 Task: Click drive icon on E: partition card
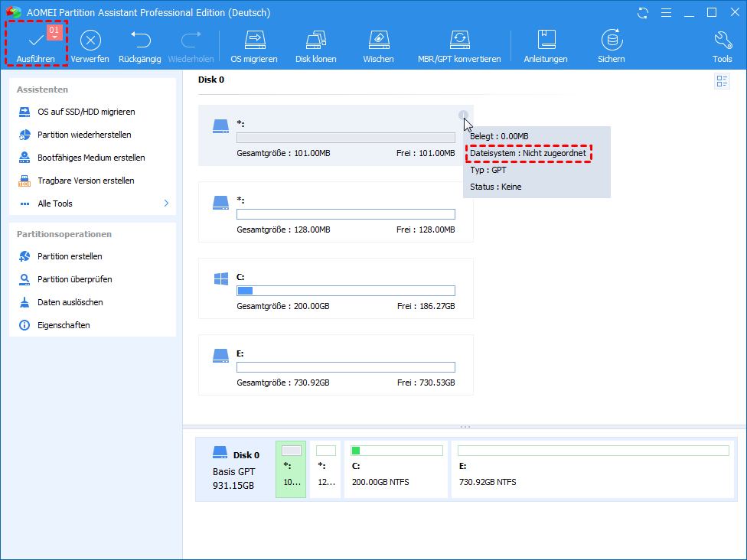pyautogui.click(x=220, y=356)
